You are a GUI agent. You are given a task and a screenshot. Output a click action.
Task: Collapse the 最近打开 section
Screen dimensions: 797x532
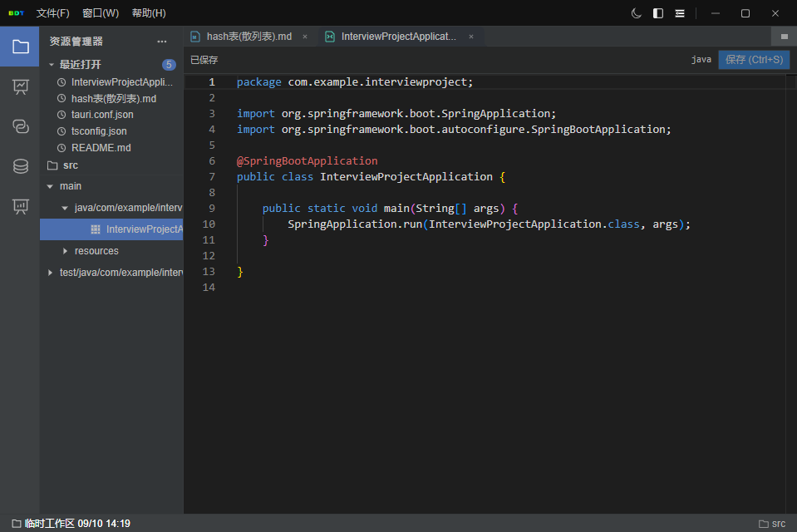[x=52, y=65]
